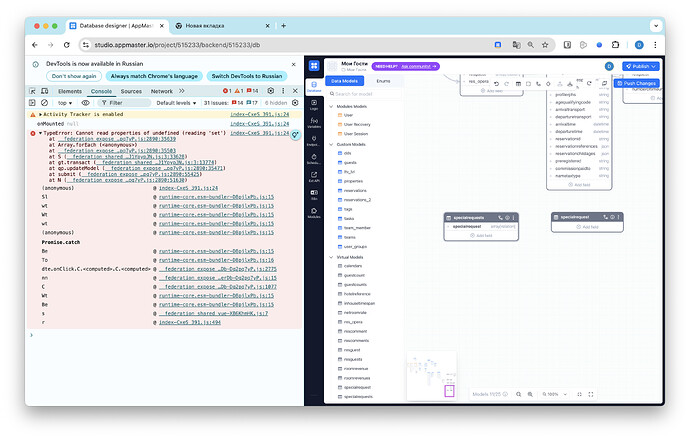This screenshot has width=690, height=438.
Task: Zoom in on the database canvas
Action: pyautogui.click(x=530, y=394)
